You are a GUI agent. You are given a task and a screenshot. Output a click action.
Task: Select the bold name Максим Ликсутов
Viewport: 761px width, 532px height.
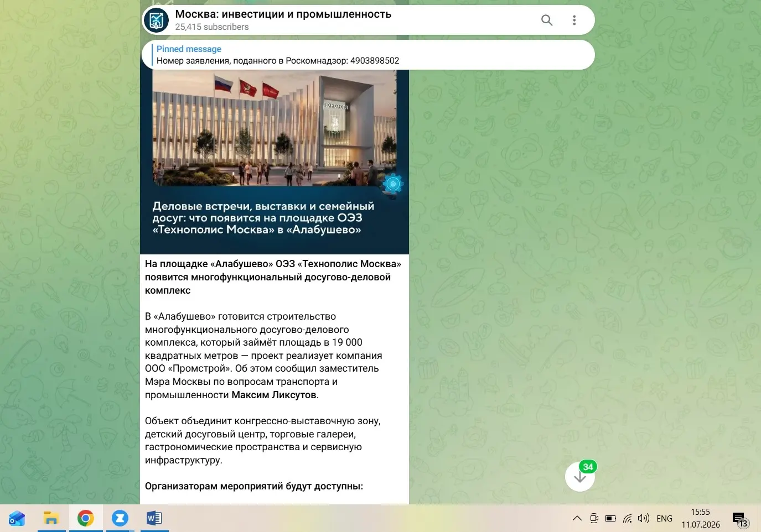[274, 395]
